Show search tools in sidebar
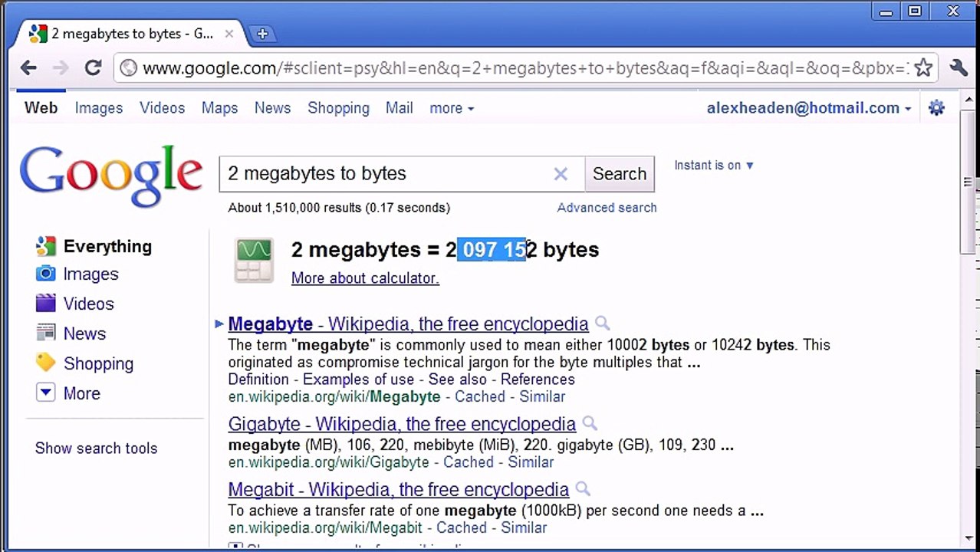 (96, 449)
